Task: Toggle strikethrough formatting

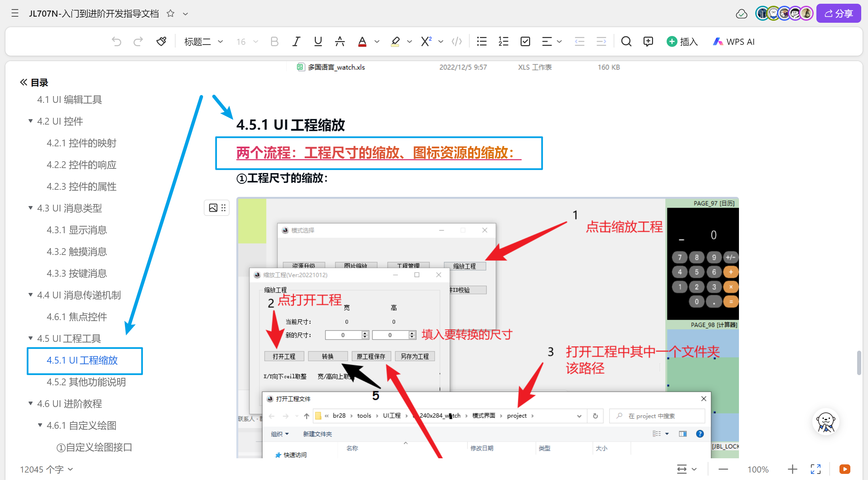Action: tap(340, 42)
